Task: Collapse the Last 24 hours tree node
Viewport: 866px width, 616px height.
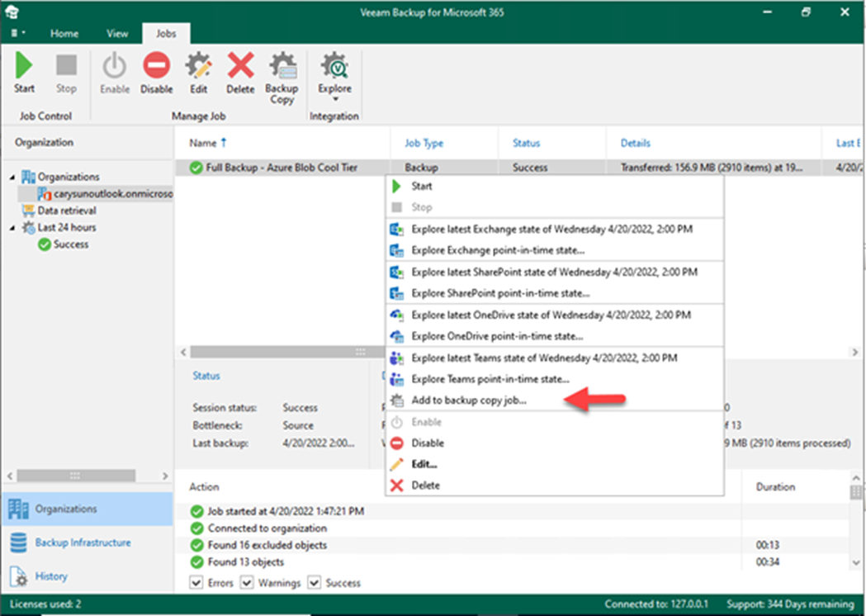Action: click(12, 228)
